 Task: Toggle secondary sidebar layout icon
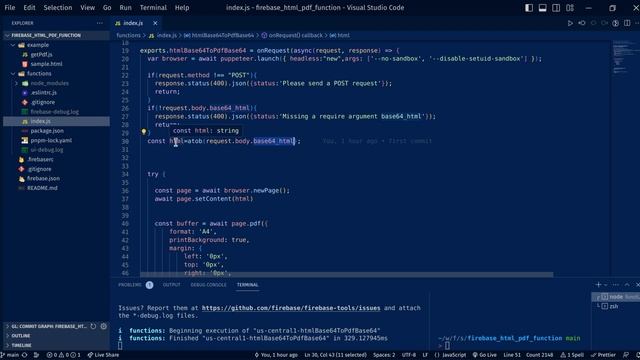(556, 8)
